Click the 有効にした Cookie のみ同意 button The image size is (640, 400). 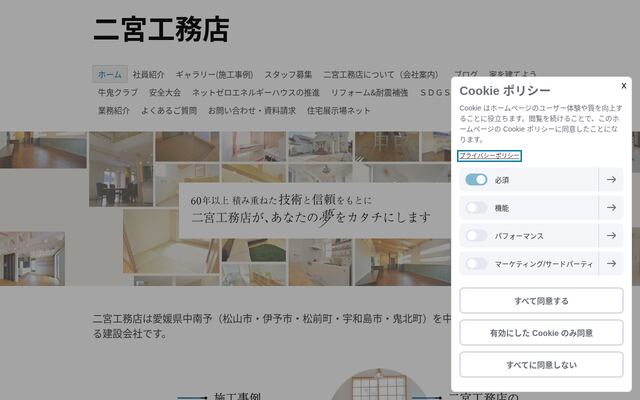coord(541,333)
